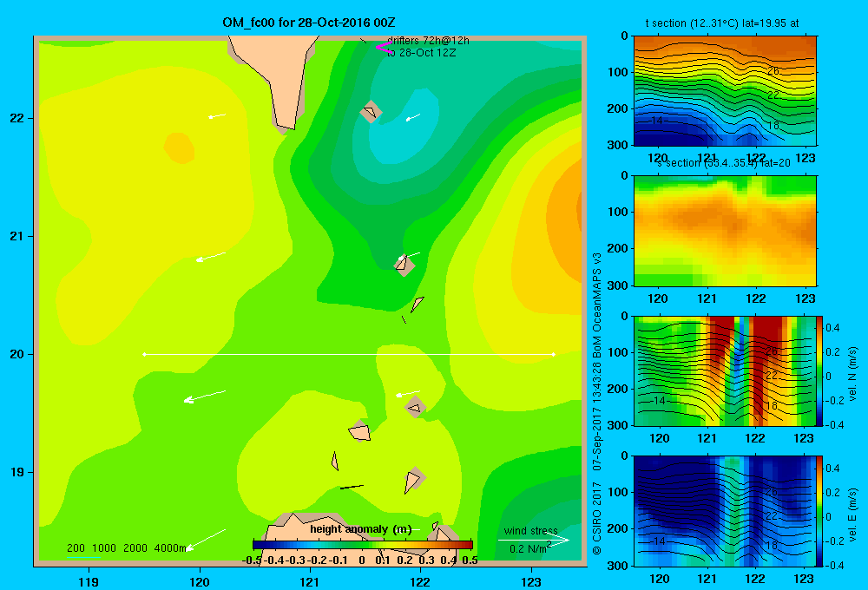The height and width of the screenshot is (590, 868).
Task: Click the "2000" depth legend entry
Action: [135, 548]
